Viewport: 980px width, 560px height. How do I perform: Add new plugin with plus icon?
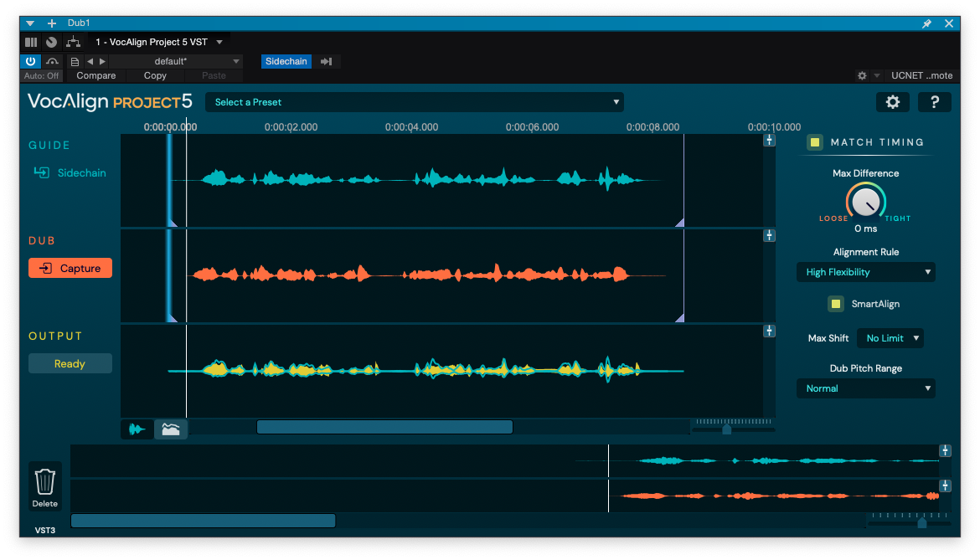pos(52,23)
